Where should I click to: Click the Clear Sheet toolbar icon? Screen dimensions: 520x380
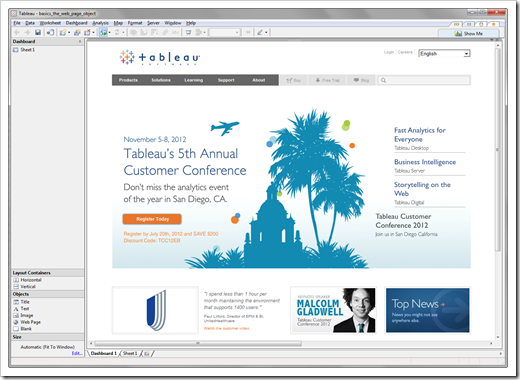(x=87, y=32)
